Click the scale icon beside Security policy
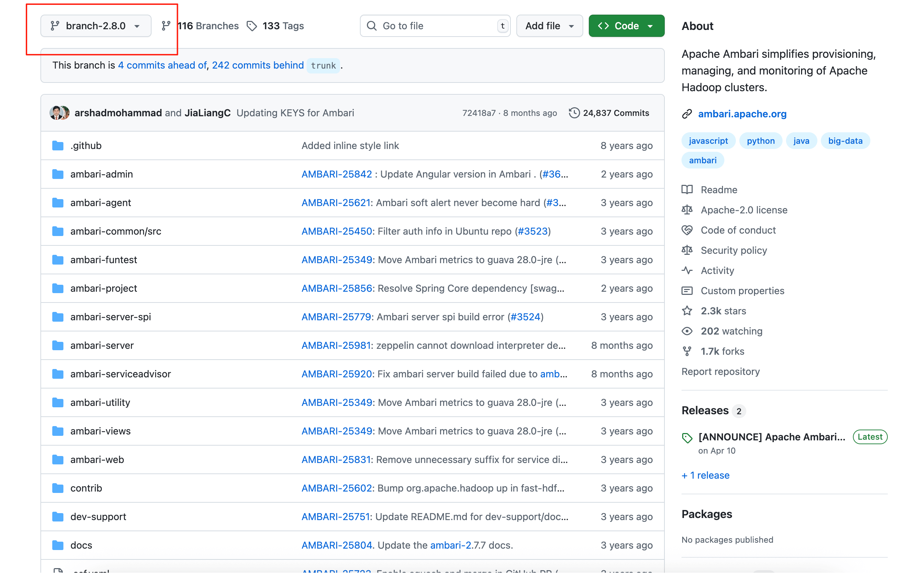 [x=687, y=250]
